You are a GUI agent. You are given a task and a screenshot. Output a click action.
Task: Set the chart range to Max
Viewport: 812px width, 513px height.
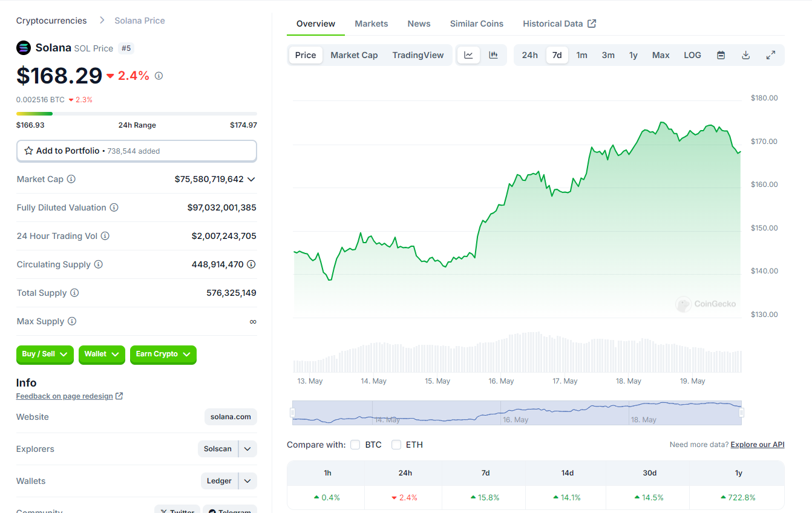pos(661,55)
